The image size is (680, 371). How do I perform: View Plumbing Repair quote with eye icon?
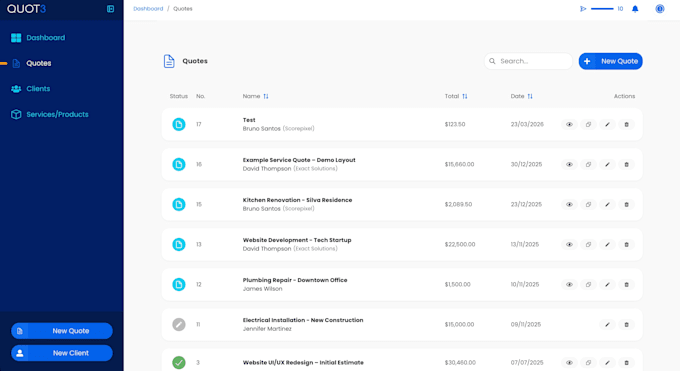click(x=569, y=285)
